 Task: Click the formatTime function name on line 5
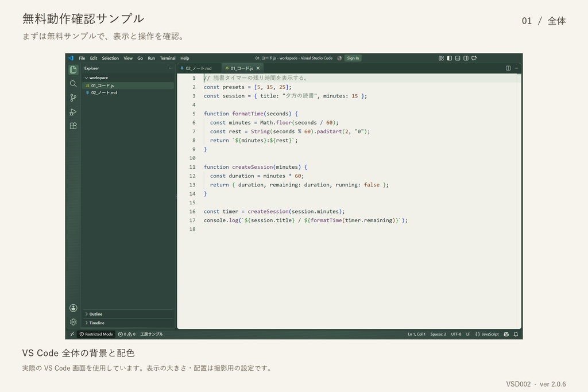(247, 114)
